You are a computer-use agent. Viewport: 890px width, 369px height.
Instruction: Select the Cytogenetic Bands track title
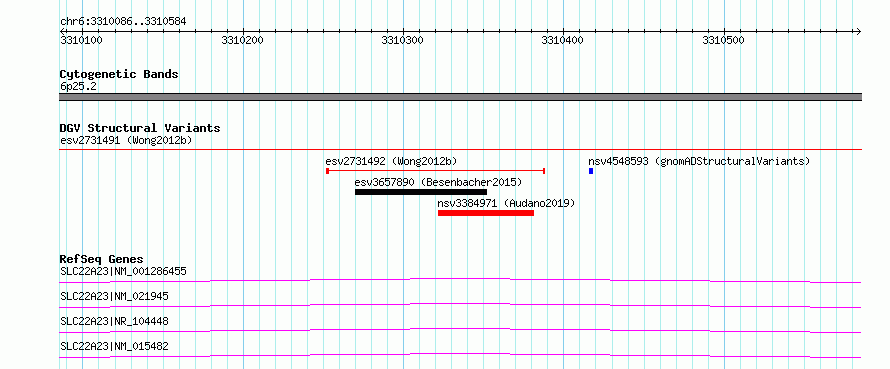point(119,74)
